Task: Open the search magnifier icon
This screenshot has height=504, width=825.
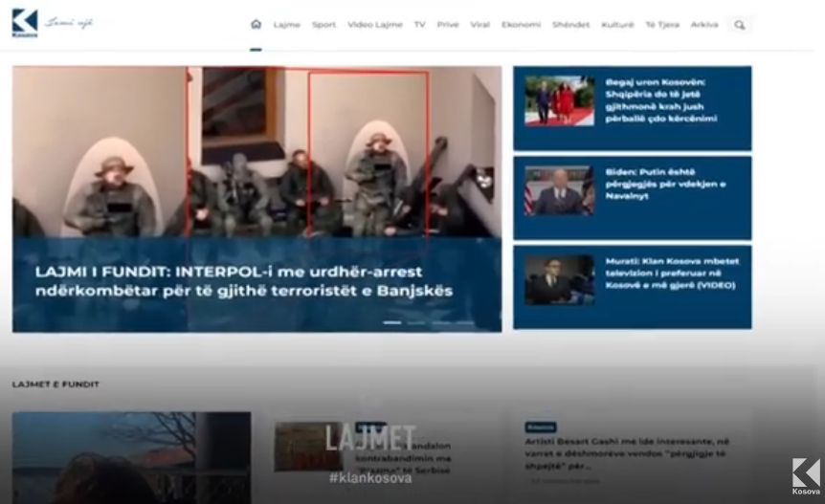Action: tap(739, 25)
